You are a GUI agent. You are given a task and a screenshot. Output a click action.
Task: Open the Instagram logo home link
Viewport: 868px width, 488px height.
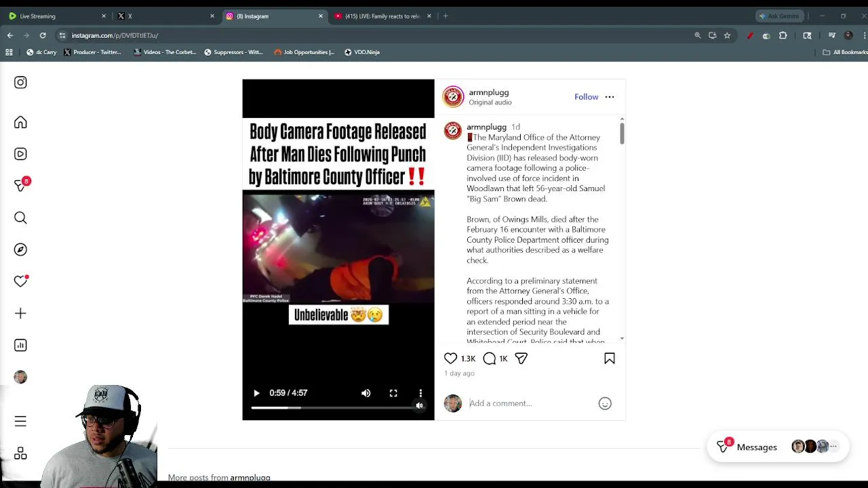coord(20,82)
